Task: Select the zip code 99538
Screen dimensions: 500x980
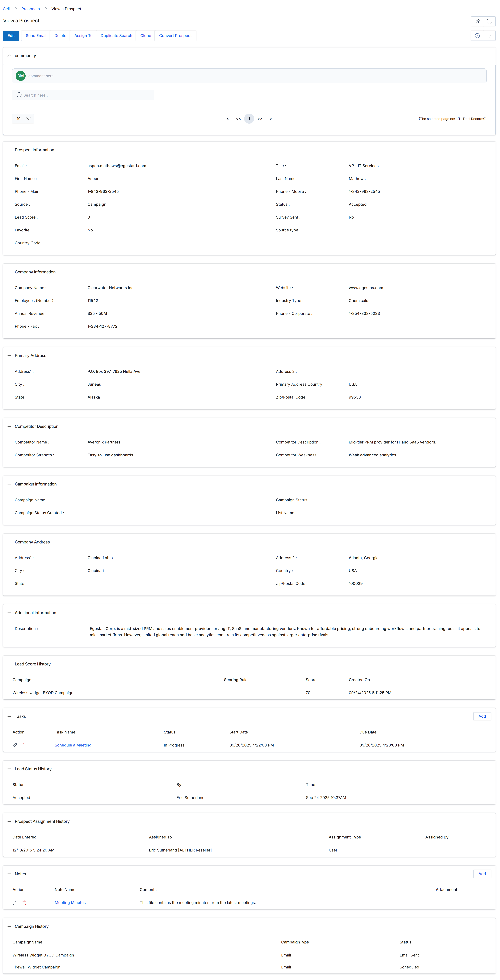Action: point(355,398)
